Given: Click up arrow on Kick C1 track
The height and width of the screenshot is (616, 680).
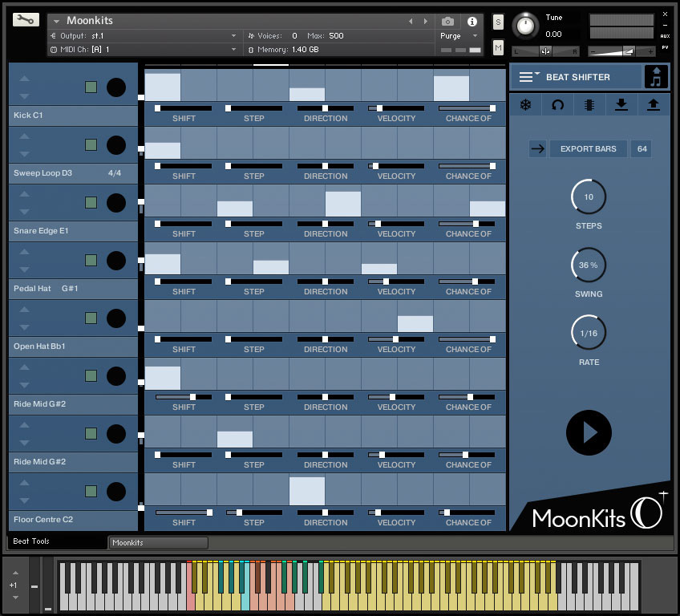Looking at the screenshot, I should pyautogui.click(x=24, y=79).
